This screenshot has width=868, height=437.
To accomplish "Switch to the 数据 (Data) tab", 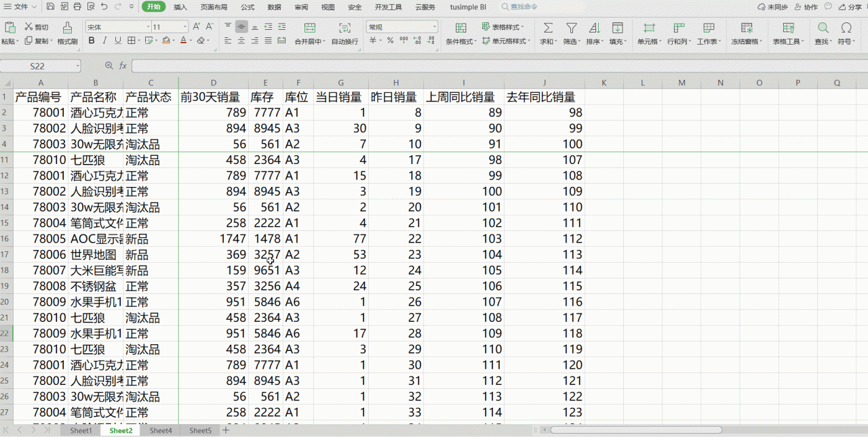I will (274, 7).
